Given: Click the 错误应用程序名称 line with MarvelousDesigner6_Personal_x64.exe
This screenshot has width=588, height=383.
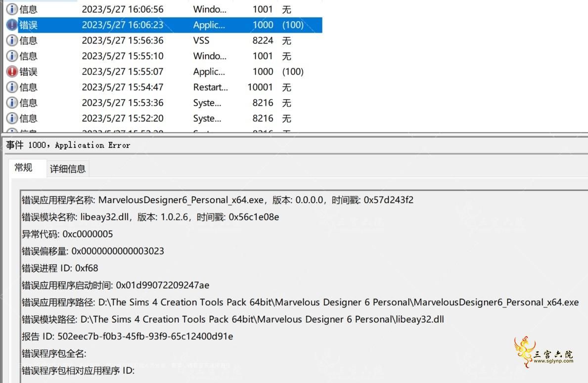Looking at the screenshot, I should [218, 200].
